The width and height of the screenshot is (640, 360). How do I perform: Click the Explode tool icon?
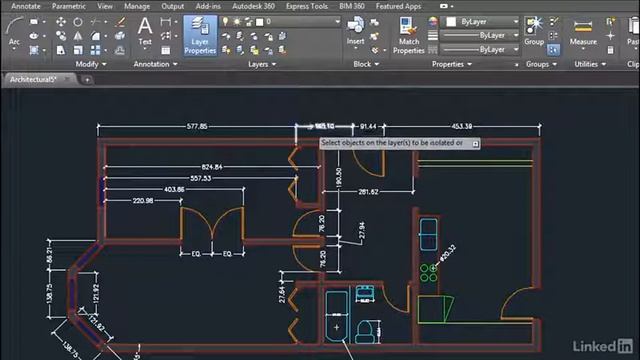tap(120, 36)
